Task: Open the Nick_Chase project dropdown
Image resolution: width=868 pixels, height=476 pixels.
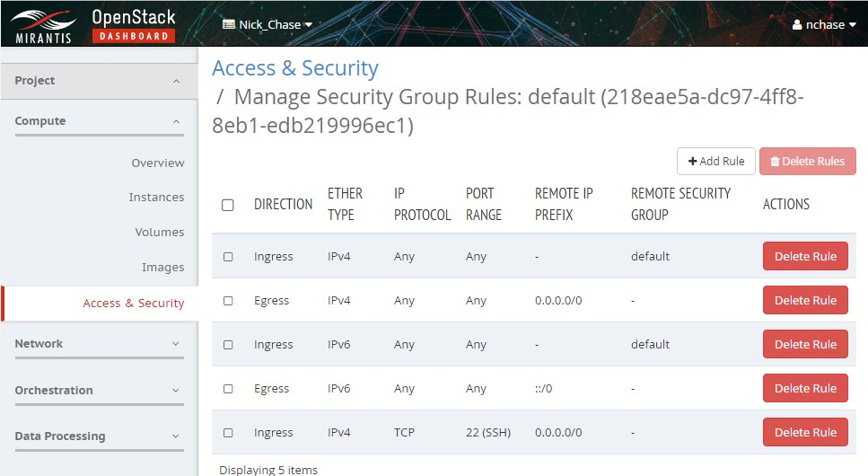Action: pos(267,24)
